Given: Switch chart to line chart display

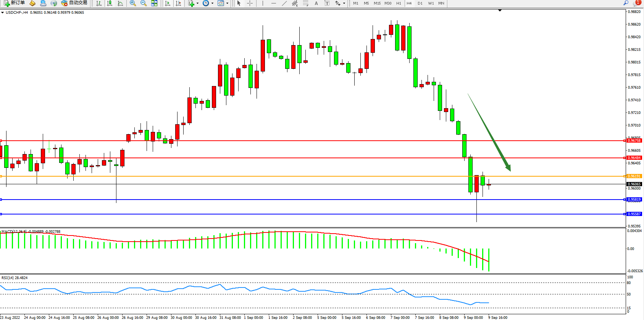Looking at the screenshot, I should point(120,3).
